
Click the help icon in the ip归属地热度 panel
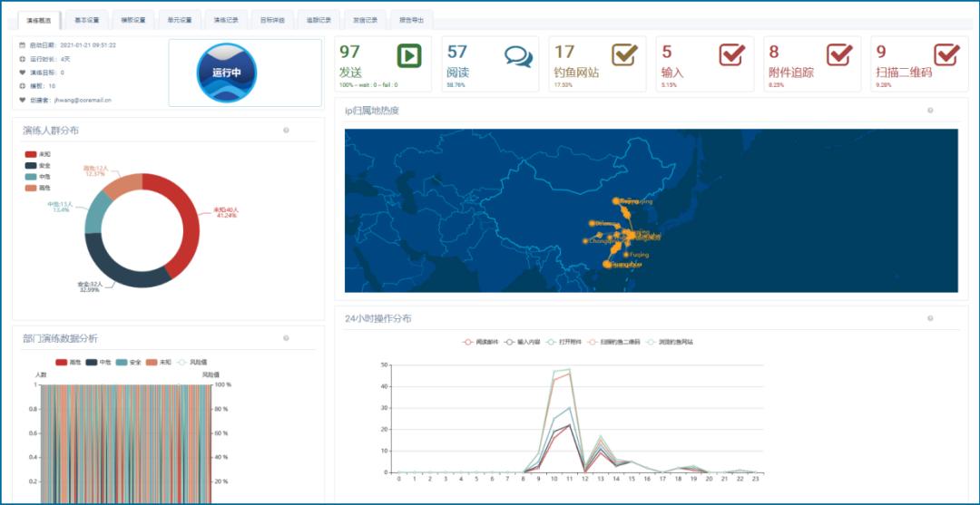tap(929, 111)
